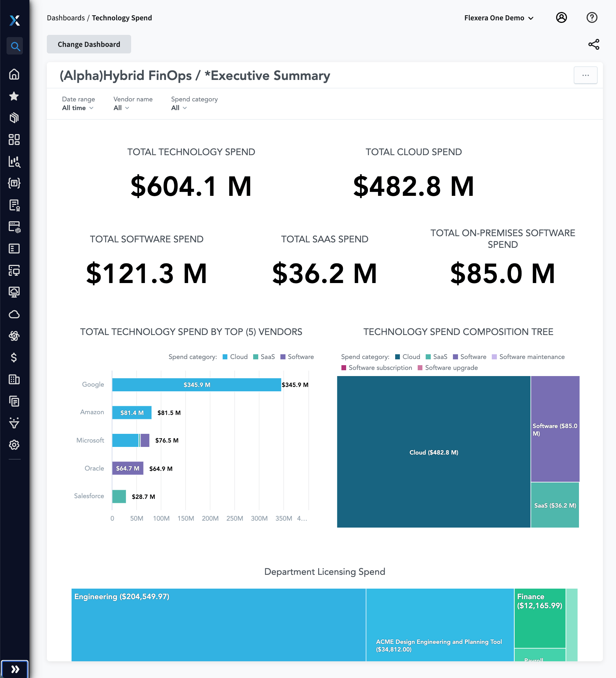Click the Salesforce SaaS teal bar
The image size is (616, 678).
click(119, 496)
